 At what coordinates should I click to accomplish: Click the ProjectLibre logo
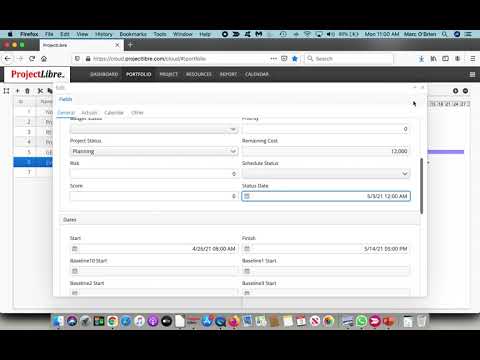(x=37, y=74)
